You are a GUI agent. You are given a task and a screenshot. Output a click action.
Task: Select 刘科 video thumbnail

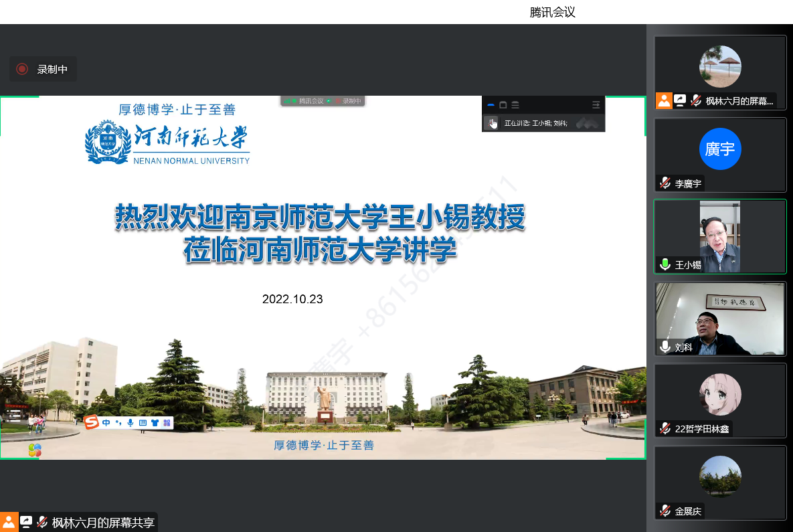click(719, 319)
